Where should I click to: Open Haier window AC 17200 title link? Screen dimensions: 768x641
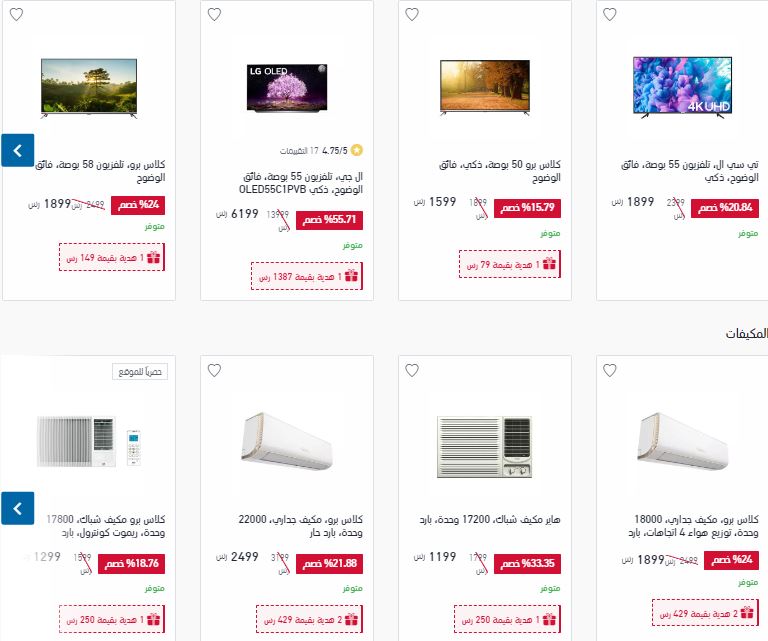pyautogui.click(x=490, y=519)
